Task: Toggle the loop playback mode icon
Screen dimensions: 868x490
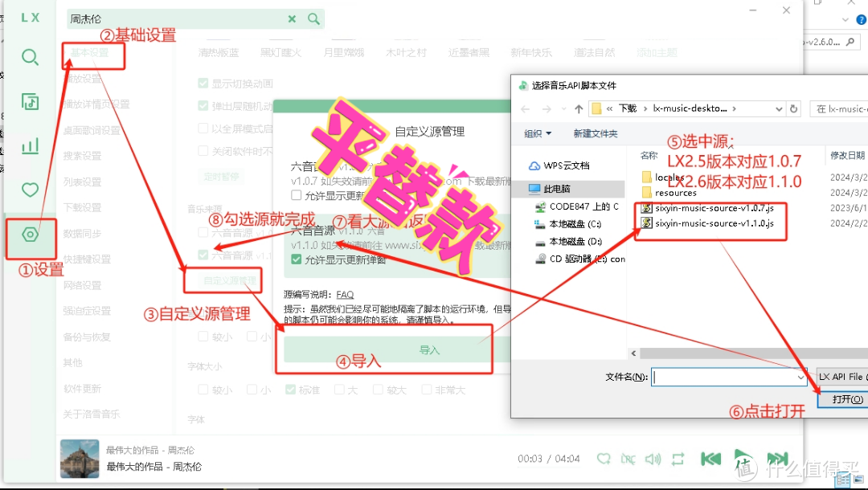Action: (678, 459)
